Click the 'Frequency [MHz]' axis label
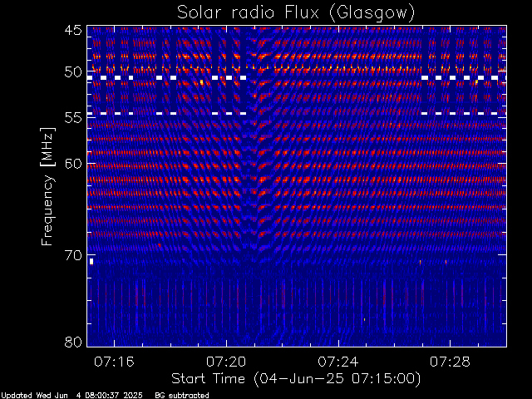Screen dimensions: 532x399 click(47, 186)
